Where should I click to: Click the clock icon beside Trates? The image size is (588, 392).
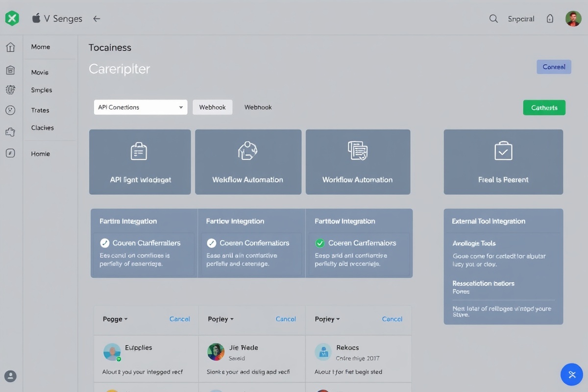10,110
